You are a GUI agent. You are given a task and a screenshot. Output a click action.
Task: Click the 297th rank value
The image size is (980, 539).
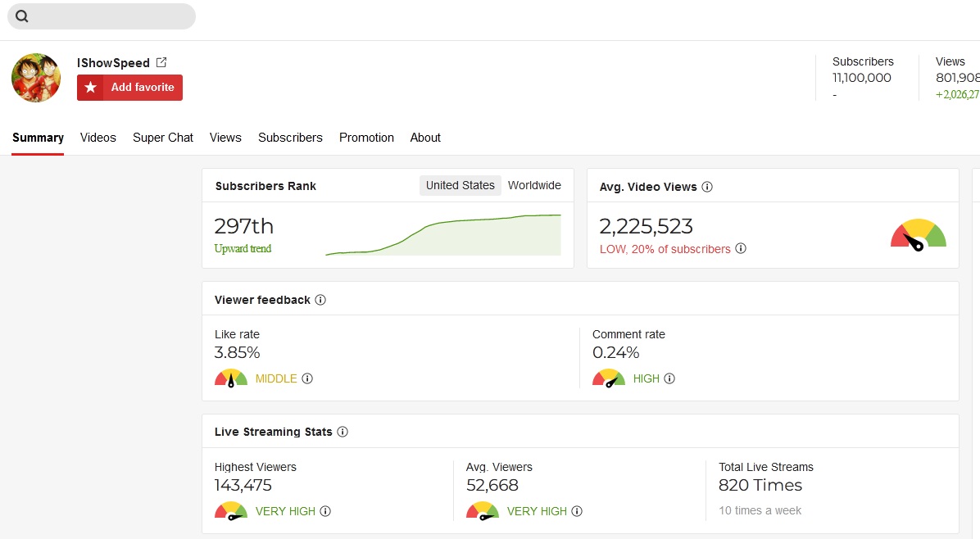click(x=243, y=226)
